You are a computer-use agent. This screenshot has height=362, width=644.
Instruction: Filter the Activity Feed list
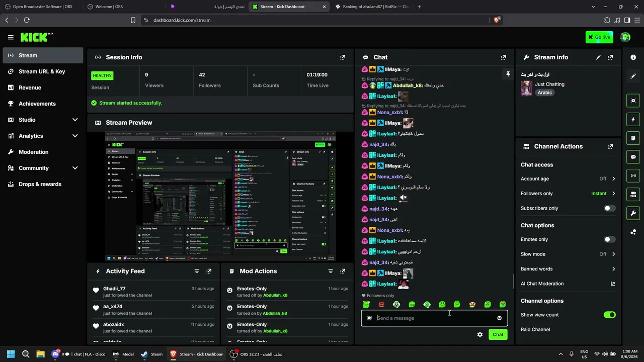point(197,271)
